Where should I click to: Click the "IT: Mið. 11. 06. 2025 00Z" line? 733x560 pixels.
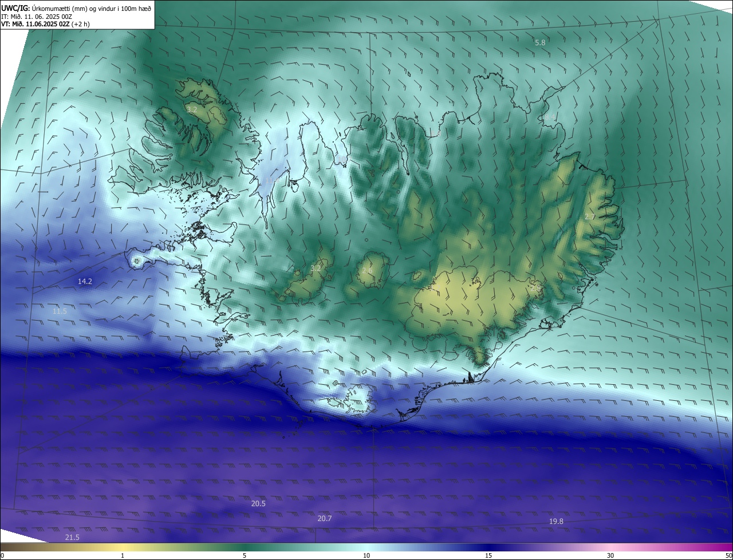[x=36, y=17]
